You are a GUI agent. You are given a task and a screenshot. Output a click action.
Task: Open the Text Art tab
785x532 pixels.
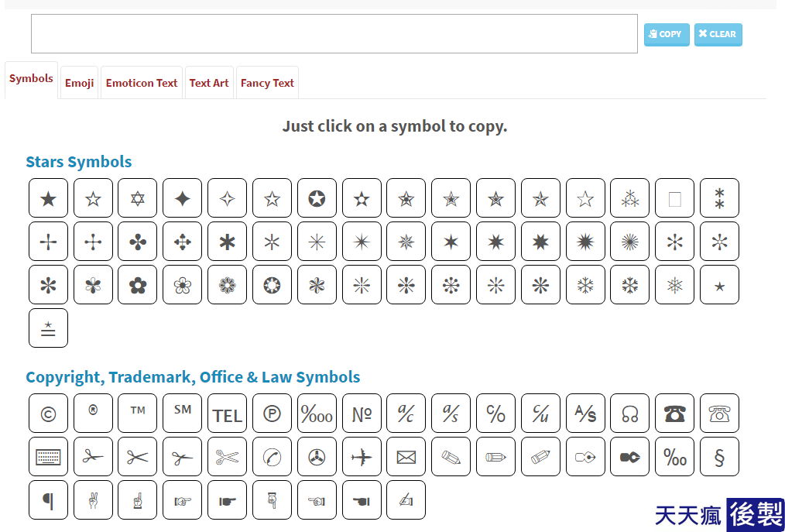(209, 83)
